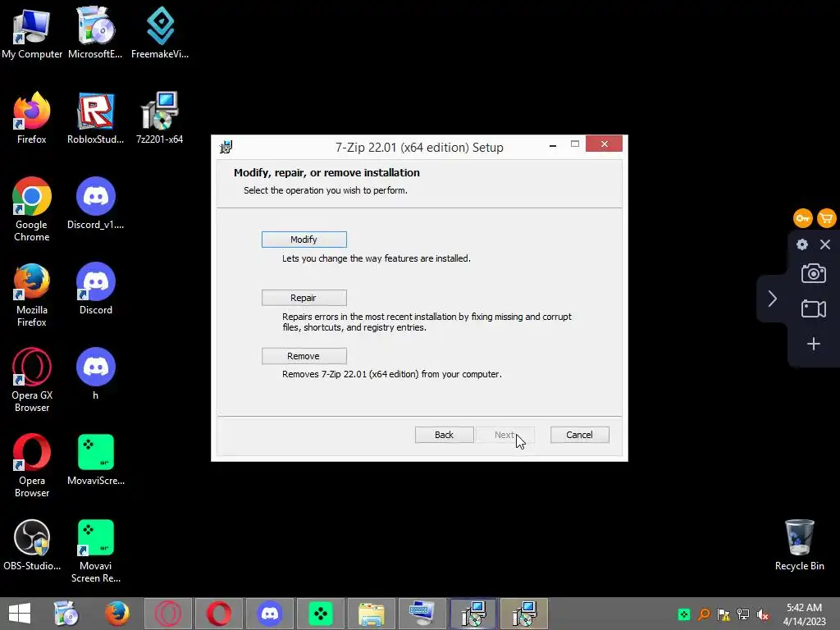Image resolution: width=840 pixels, height=630 pixels.
Task: Select 7z2201-x64 installer desktop icon
Action: 160,118
